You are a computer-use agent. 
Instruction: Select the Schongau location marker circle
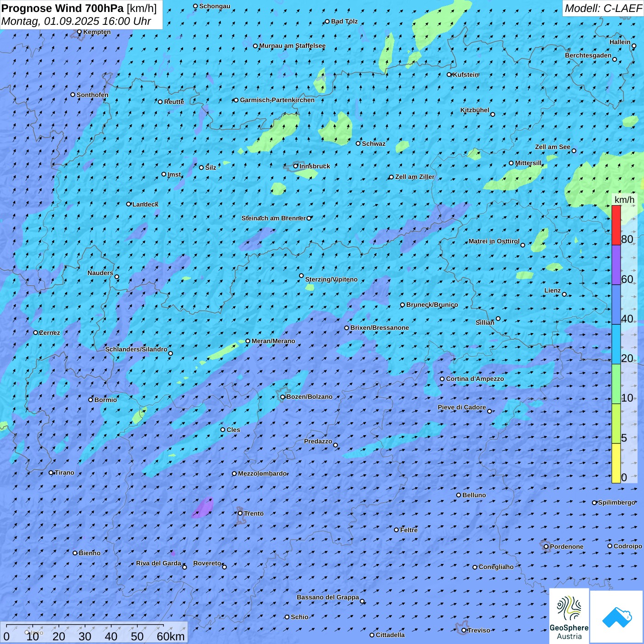tap(195, 6)
